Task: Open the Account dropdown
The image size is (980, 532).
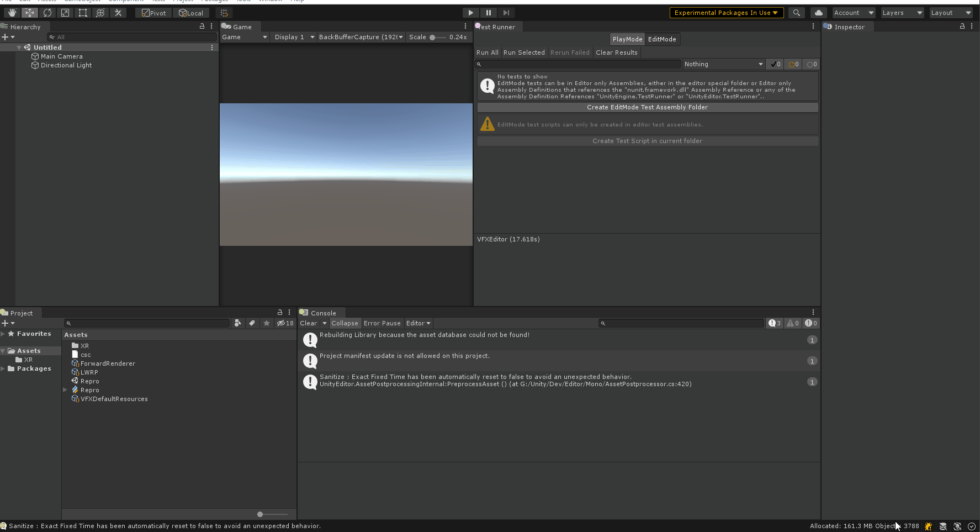Action: (x=854, y=13)
